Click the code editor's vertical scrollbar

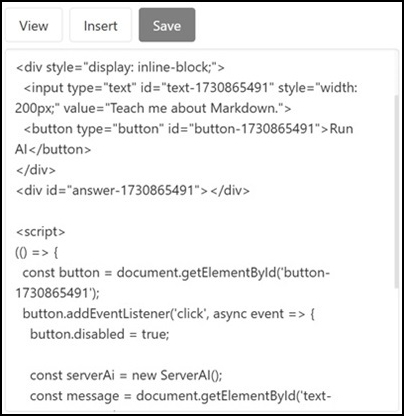pos(396,191)
